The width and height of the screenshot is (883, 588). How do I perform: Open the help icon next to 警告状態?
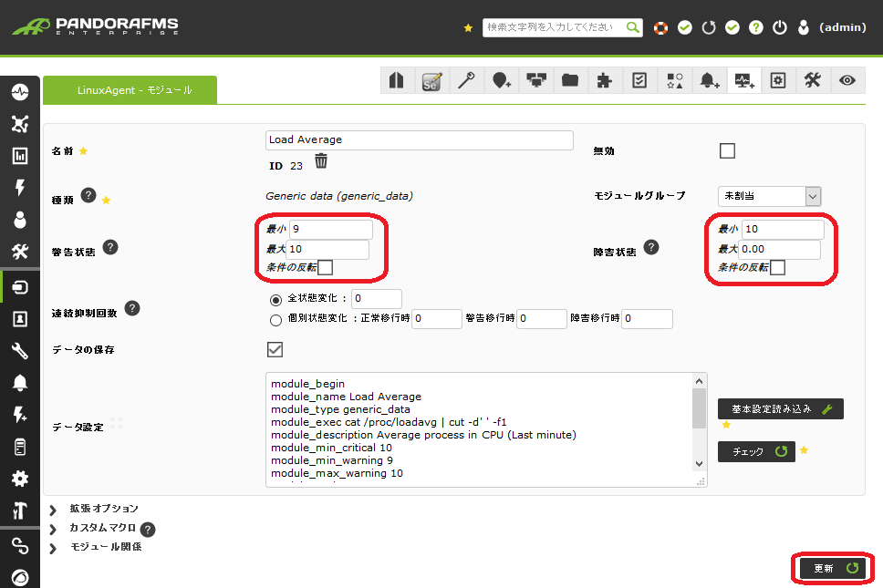pos(110,247)
